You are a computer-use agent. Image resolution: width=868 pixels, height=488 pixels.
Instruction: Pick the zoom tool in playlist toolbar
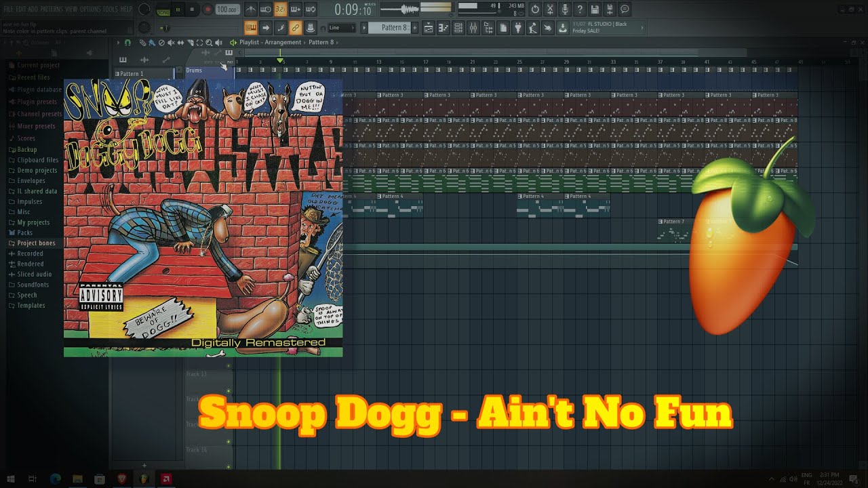209,42
